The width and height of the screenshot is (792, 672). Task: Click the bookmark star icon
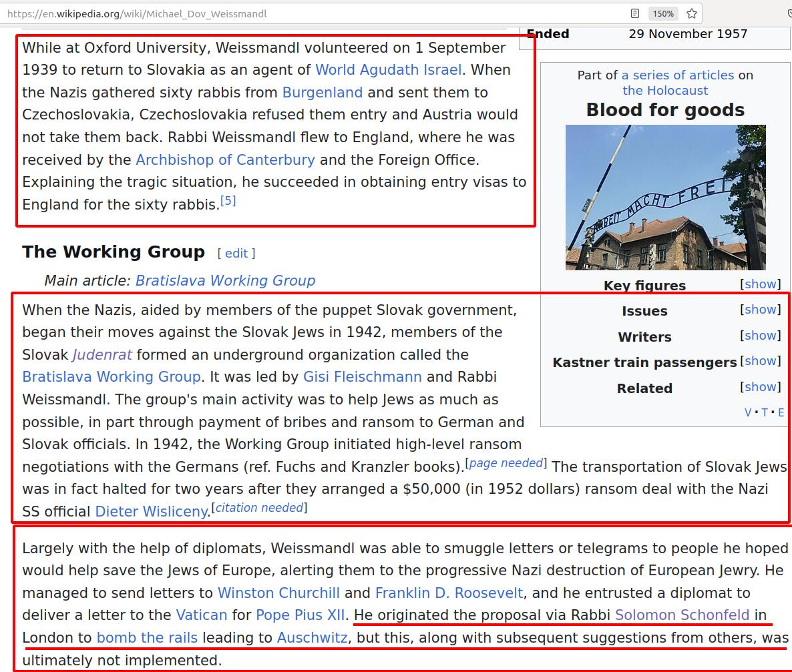(692, 13)
